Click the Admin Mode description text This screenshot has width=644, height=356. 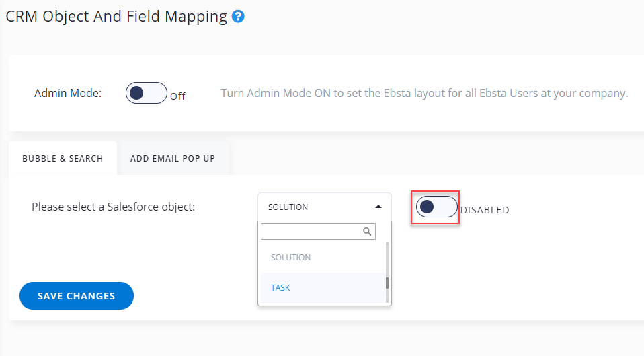tap(424, 93)
